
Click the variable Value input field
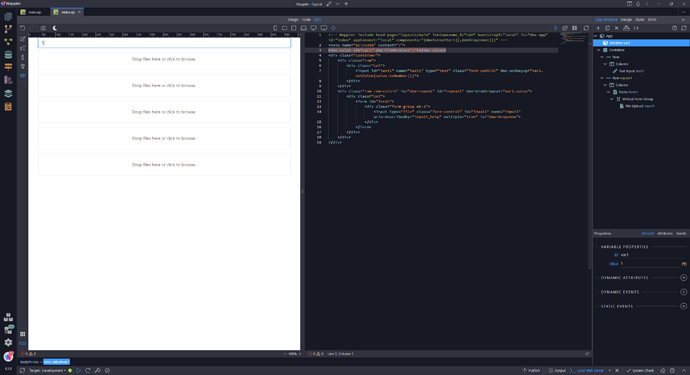click(x=650, y=264)
